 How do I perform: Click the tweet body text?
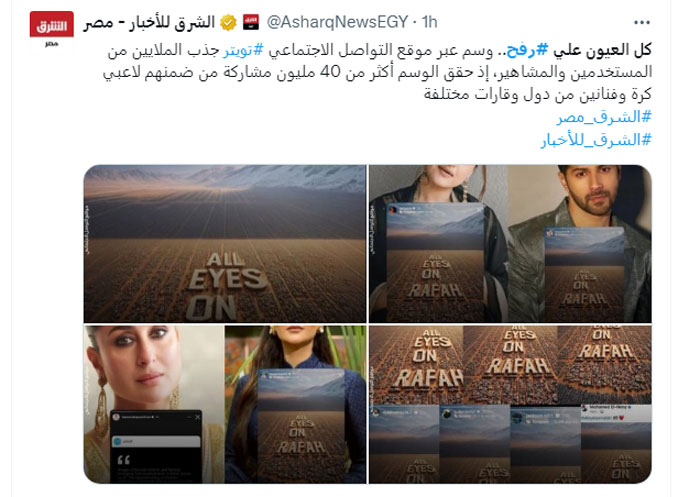coord(377,71)
